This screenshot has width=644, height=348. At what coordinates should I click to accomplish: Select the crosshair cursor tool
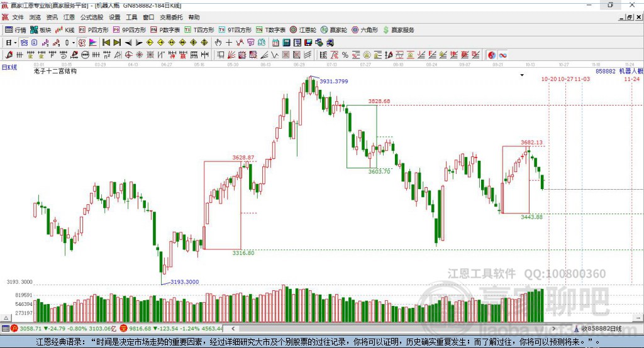[x=229, y=43]
